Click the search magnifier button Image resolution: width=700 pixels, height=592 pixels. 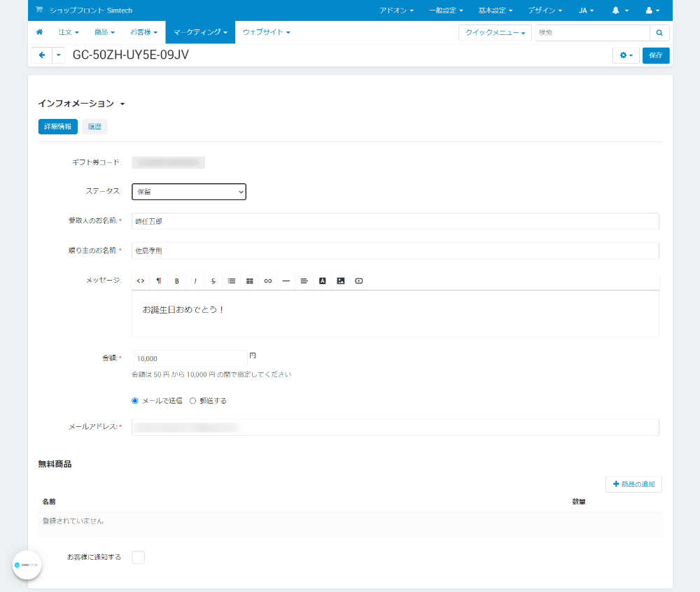659,33
